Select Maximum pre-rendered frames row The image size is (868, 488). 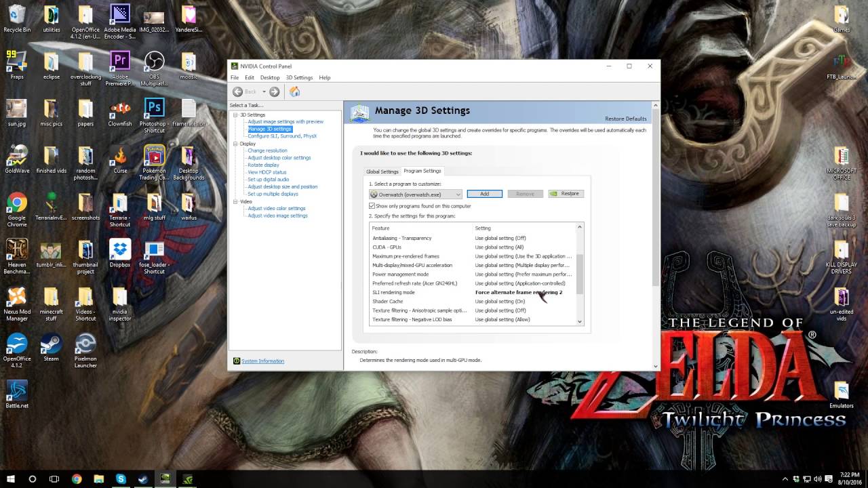point(473,256)
